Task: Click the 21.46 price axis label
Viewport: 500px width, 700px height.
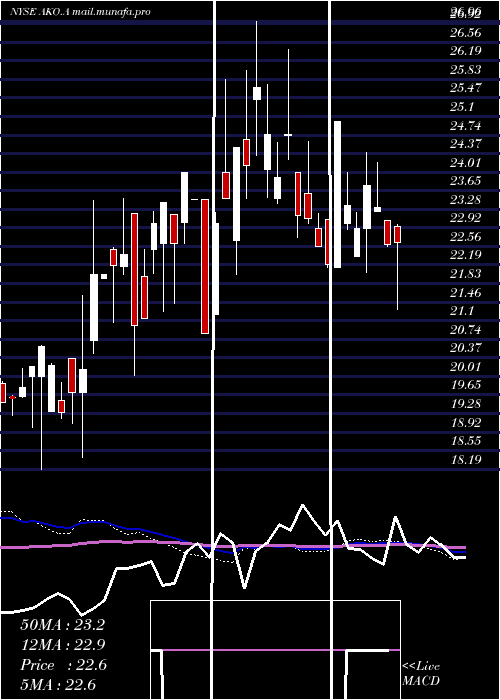Action: [466, 292]
